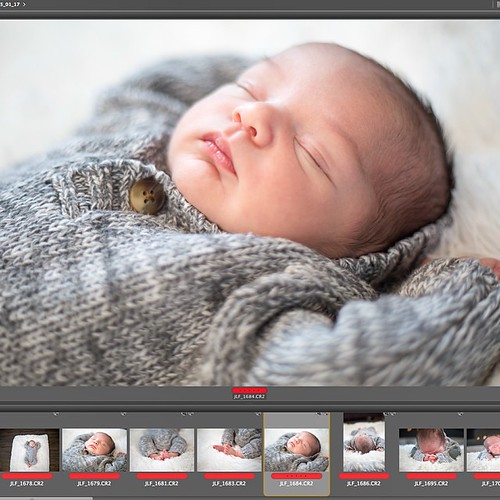Click the red rating label under the large preview

coord(250,390)
